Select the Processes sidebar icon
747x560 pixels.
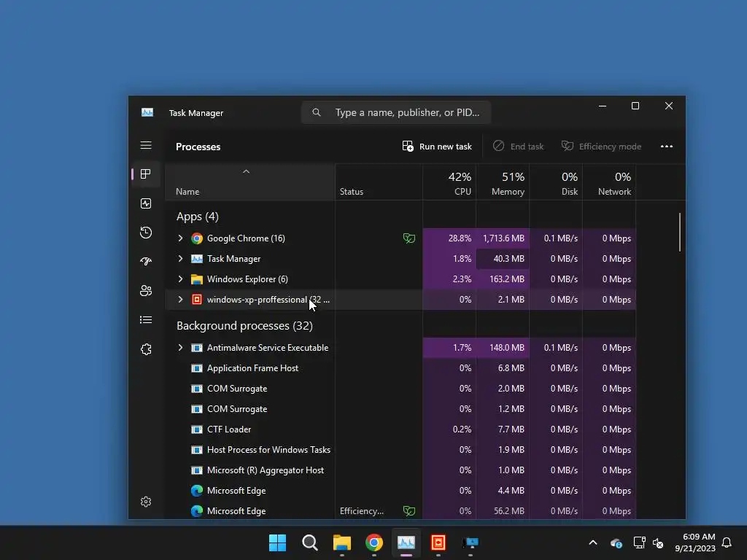(x=146, y=174)
